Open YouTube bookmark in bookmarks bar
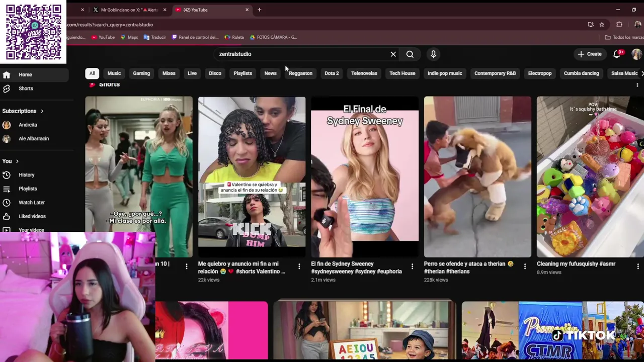The height and width of the screenshot is (362, 644). 103,37
